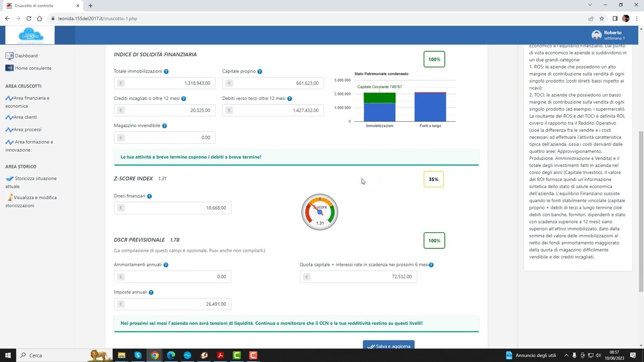Image resolution: width=644 pixels, height=362 pixels.
Task: Open Dashboard from sidebar
Action: coord(26,56)
